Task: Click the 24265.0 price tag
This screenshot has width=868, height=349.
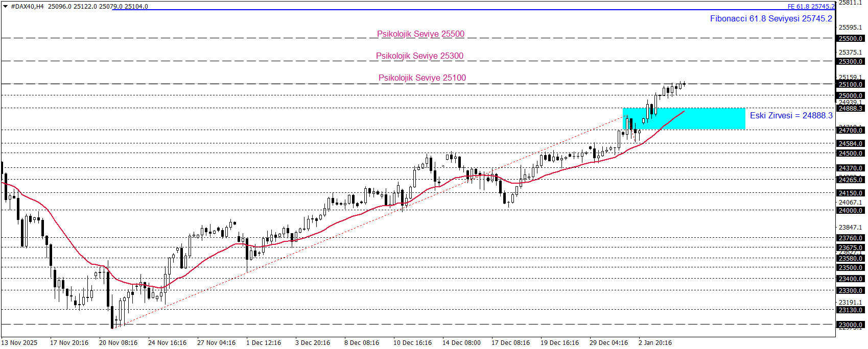Action: click(x=851, y=180)
